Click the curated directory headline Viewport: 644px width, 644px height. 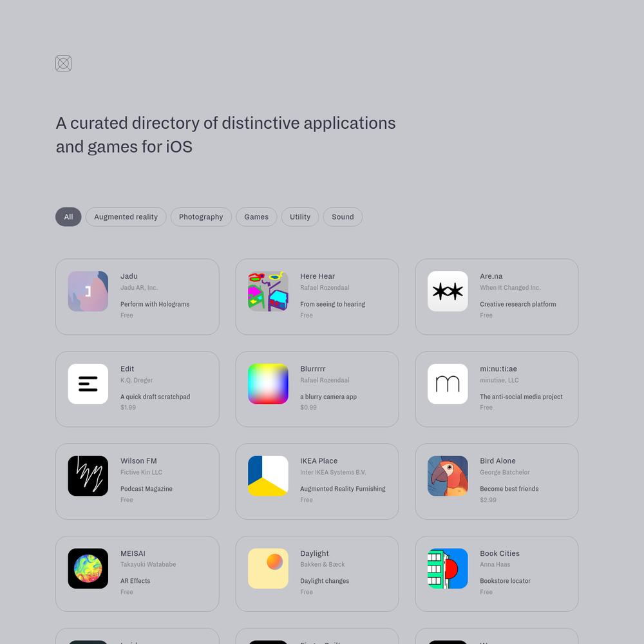pos(226,135)
